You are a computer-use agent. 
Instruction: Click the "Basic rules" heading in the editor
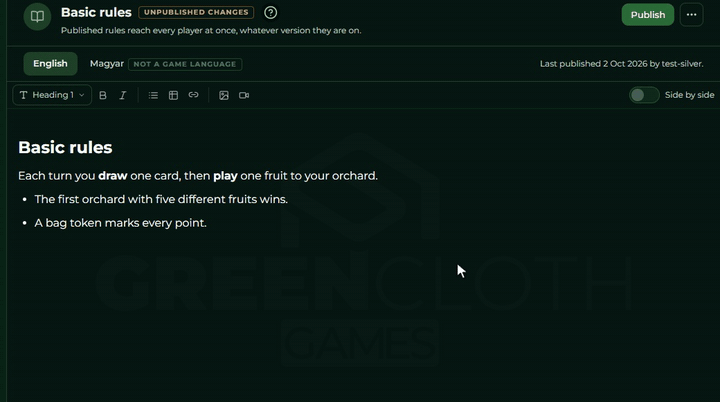pos(65,147)
